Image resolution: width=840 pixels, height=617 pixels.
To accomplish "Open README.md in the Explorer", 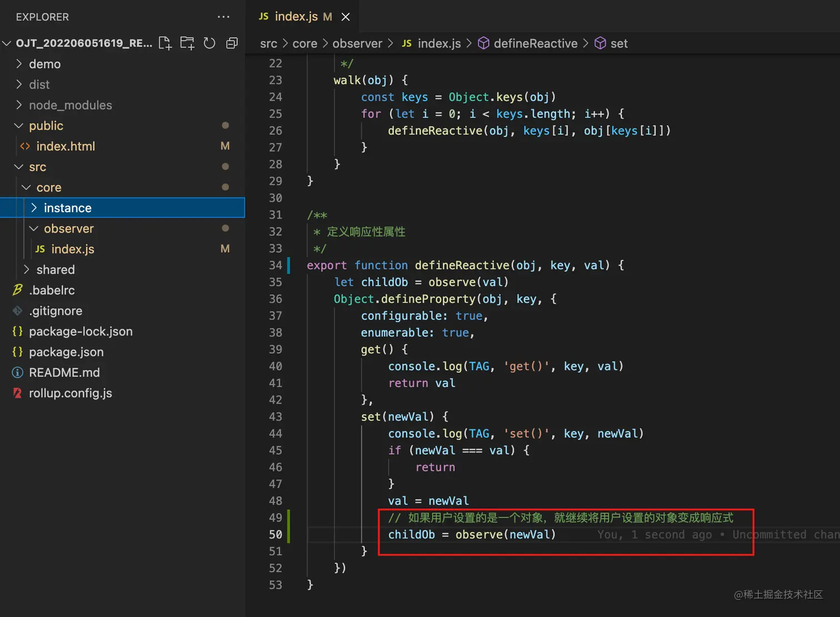I will point(122,372).
